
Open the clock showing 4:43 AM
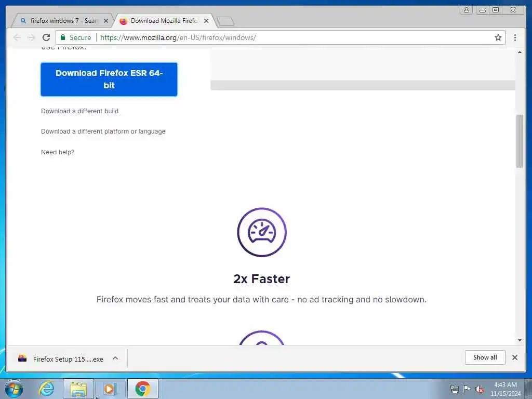pos(506,389)
